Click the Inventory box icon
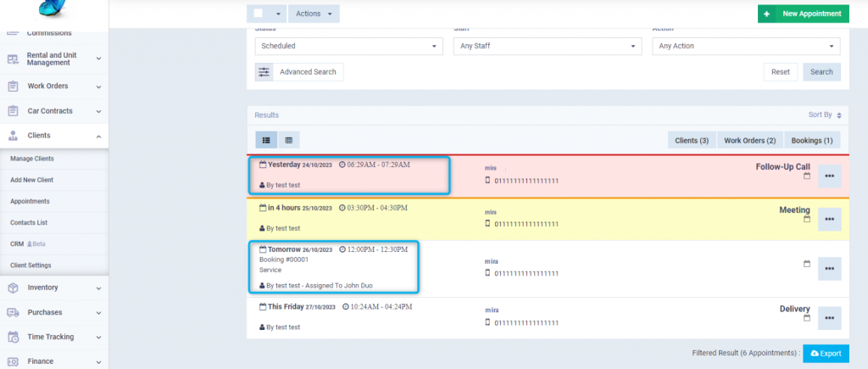This screenshot has height=369, width=868. point(13,288)
